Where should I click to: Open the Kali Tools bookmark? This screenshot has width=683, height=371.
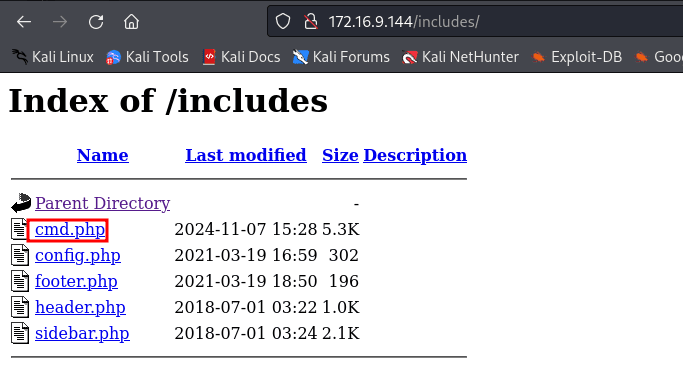click(x=147, y=57)
